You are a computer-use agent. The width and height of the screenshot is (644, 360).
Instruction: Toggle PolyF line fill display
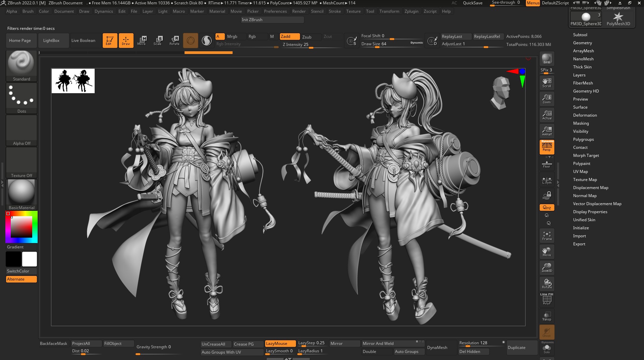coord(547,299)
